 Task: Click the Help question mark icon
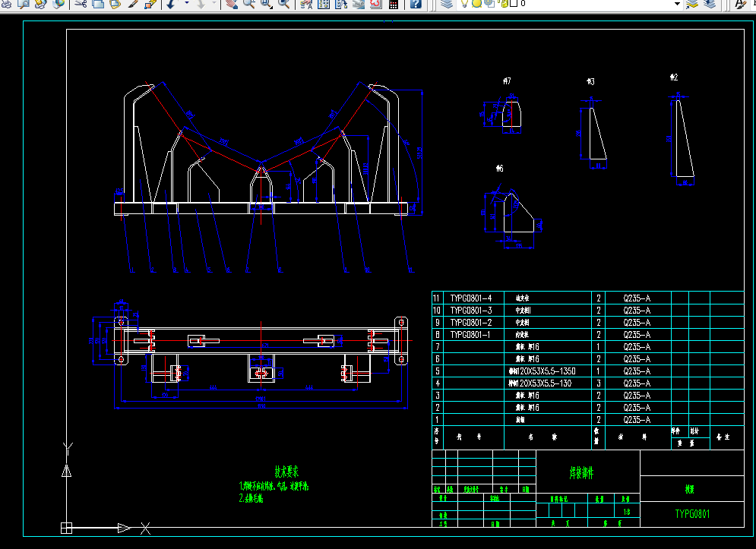416,4
